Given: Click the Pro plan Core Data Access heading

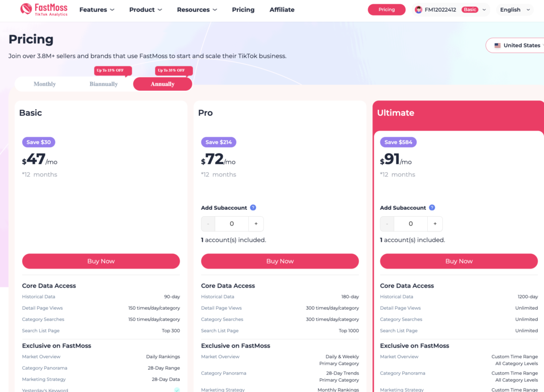Looking at the screenshot, I should click(228, 286).
